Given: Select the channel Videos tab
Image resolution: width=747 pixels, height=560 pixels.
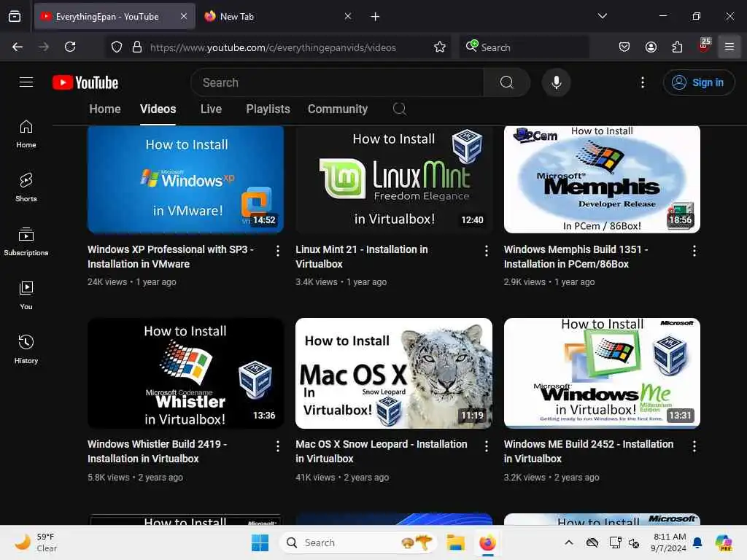Looking at the screenshot, I should (158, 109).
